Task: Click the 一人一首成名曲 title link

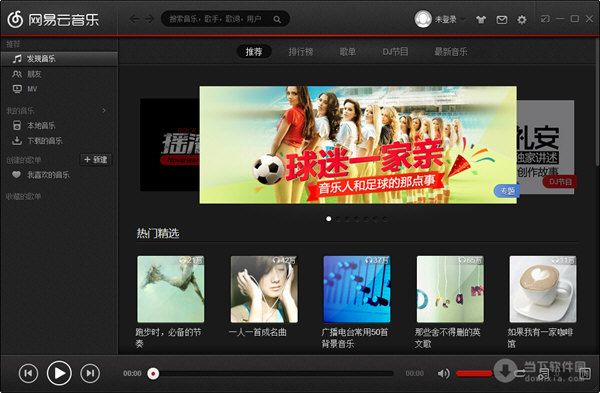Action: [x=258, y=332]
